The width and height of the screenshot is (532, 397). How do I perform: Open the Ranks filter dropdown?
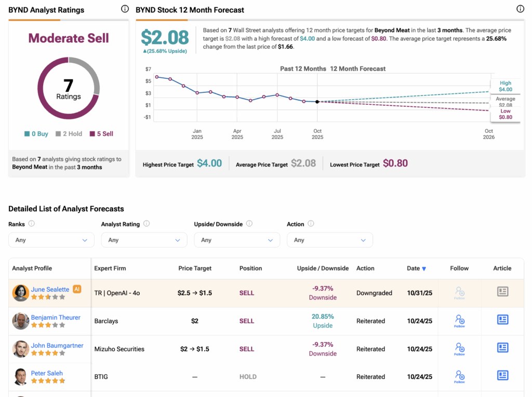point(51,240)
